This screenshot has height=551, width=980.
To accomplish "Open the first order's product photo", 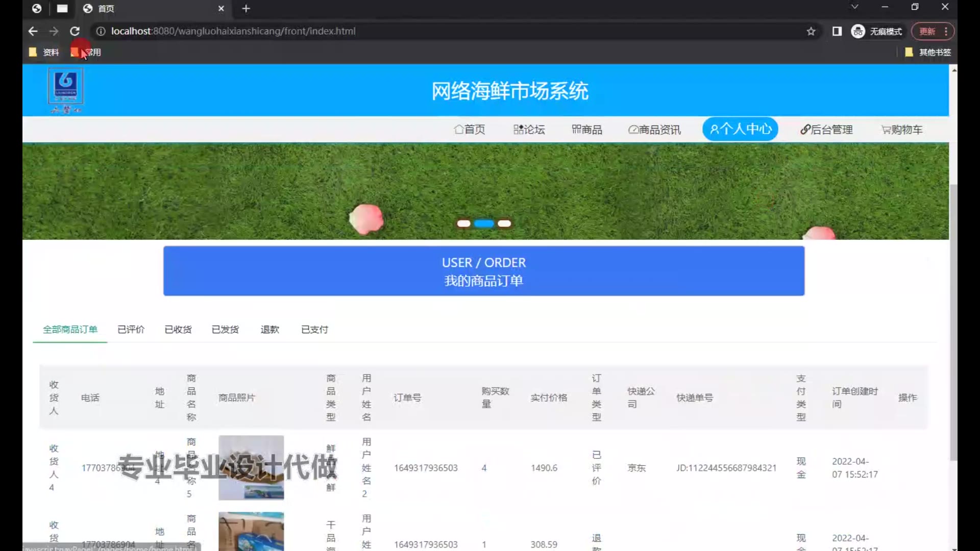I will [x=251, y=467].
